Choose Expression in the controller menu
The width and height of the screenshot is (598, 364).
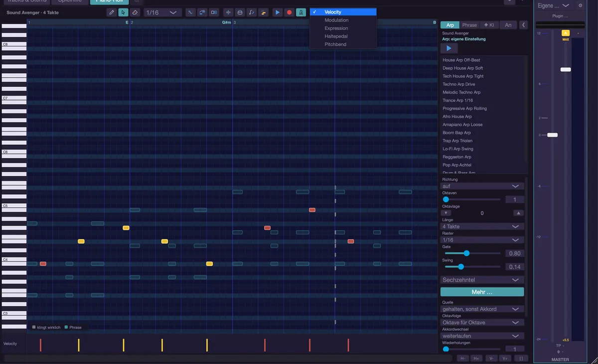click(343, 28)
